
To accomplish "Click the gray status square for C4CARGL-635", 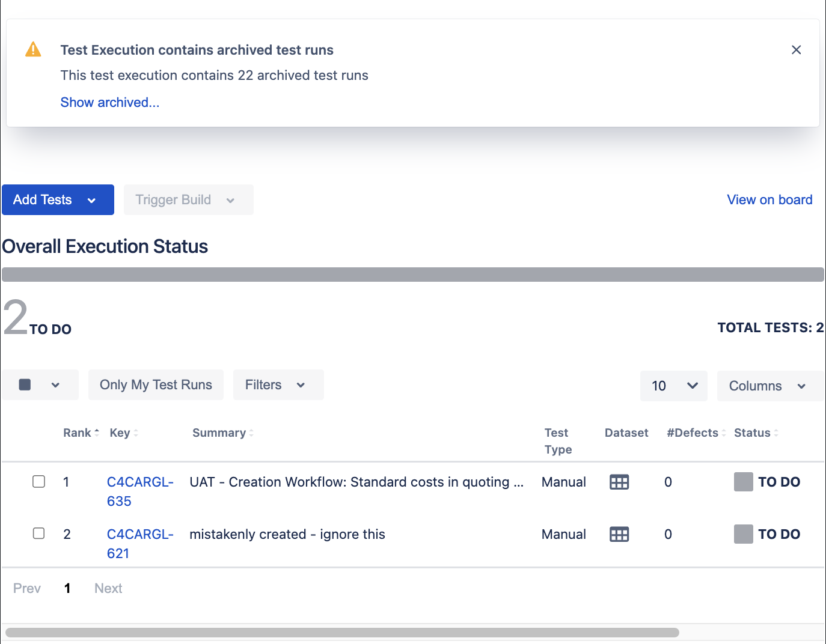I will point(743,482).
